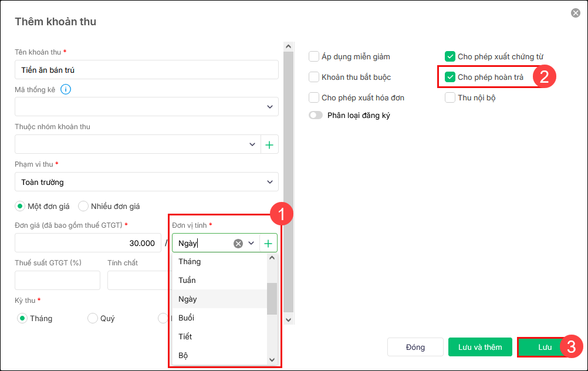Tick the Khoản thu bắt buộc checkbox
Screen dimensions: 588x371
pos(314,77)
